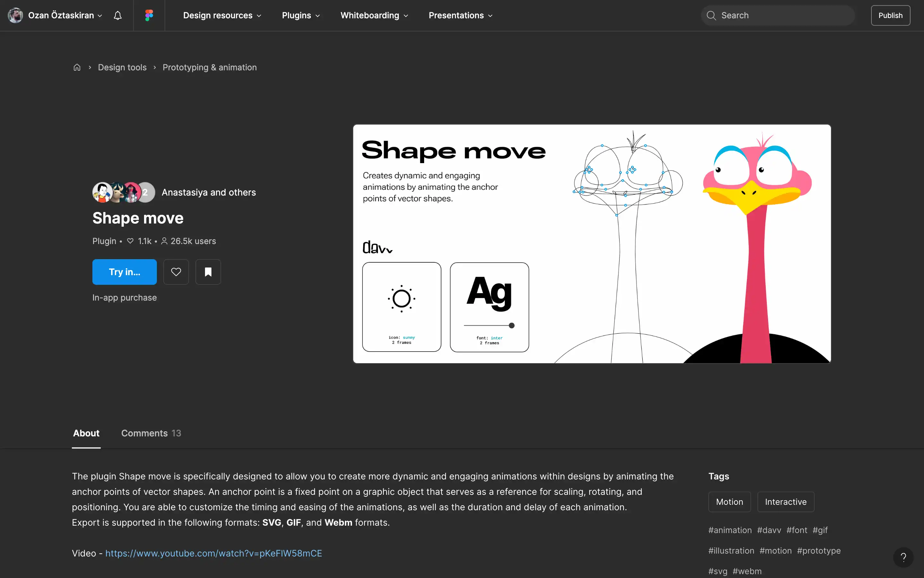Click the small heart icon beside 1.1k
The image size is (924, 578).
[x=130, y=241]
